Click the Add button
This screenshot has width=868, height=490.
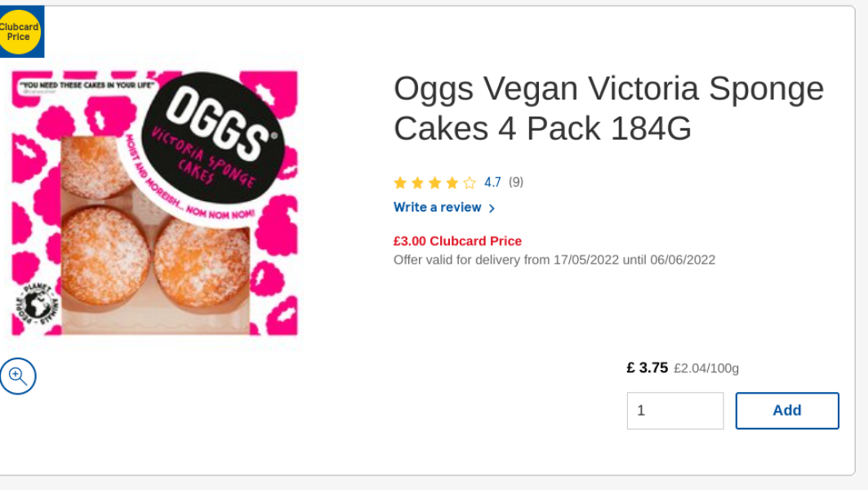click(x=786, y=410)
